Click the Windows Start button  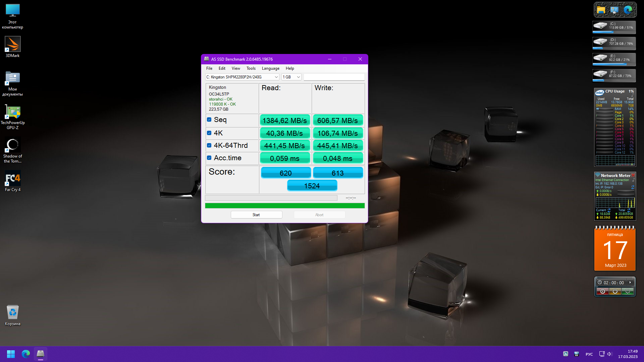coord(11,354)
